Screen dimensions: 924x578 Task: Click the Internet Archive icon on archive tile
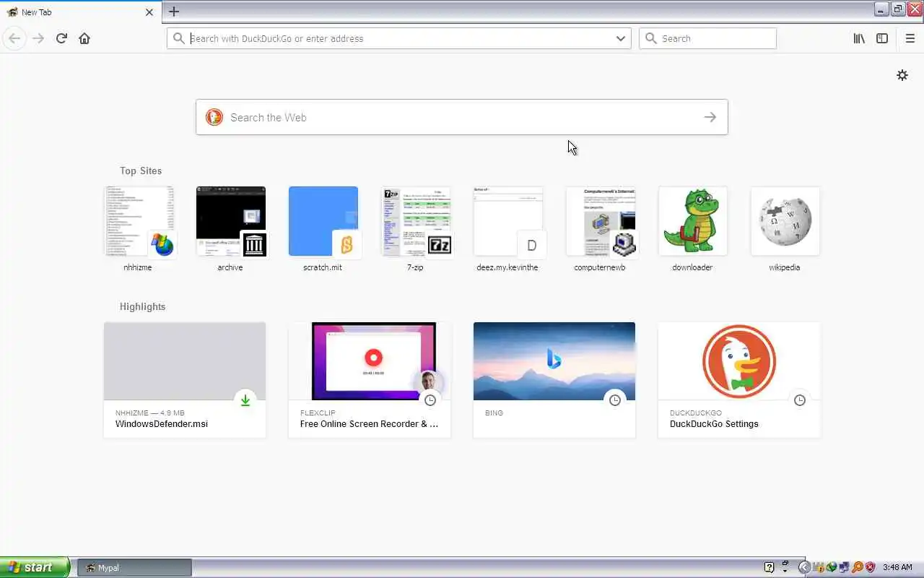click(253, 244)
